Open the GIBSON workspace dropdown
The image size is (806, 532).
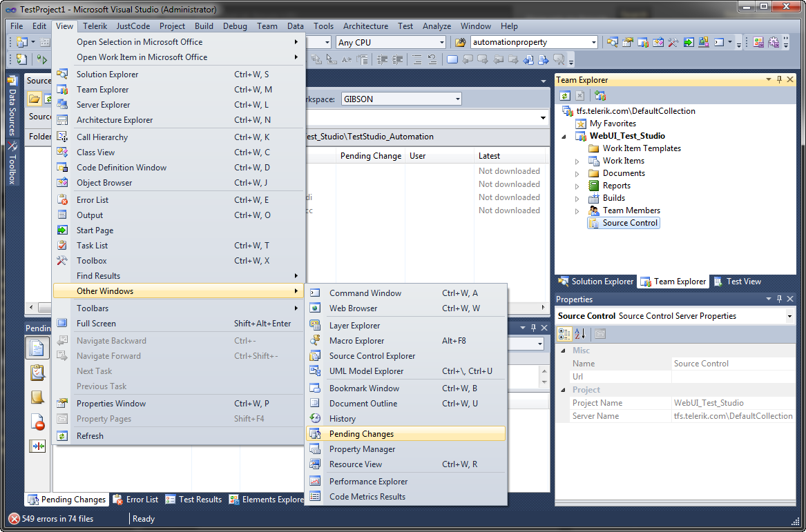(457, 99)
